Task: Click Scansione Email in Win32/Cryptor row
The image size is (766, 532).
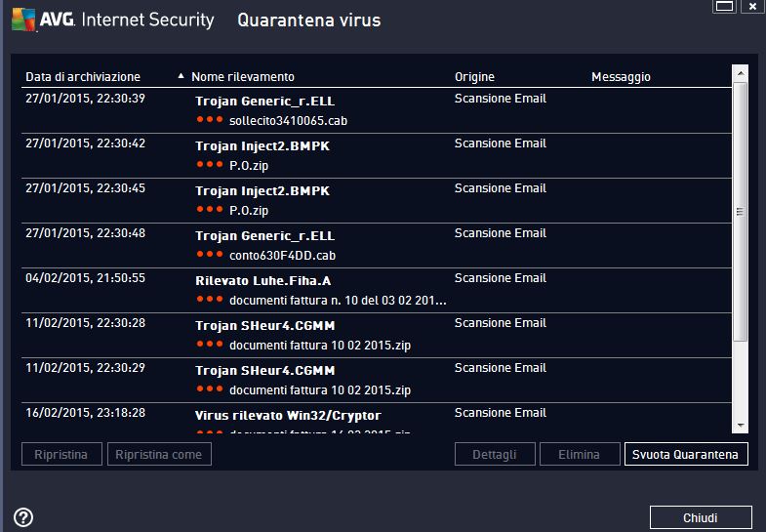Action: click(x=501, y=413)
